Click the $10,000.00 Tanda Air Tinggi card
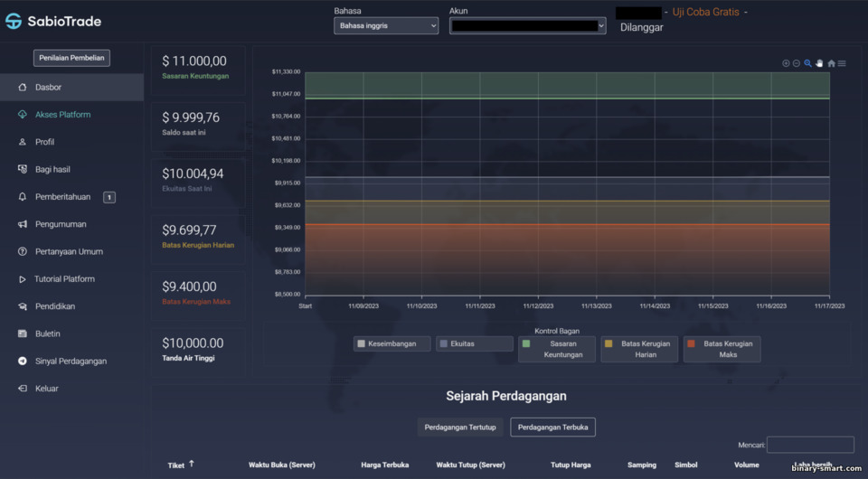Screen dimensions: 868x479 (198, 352)
